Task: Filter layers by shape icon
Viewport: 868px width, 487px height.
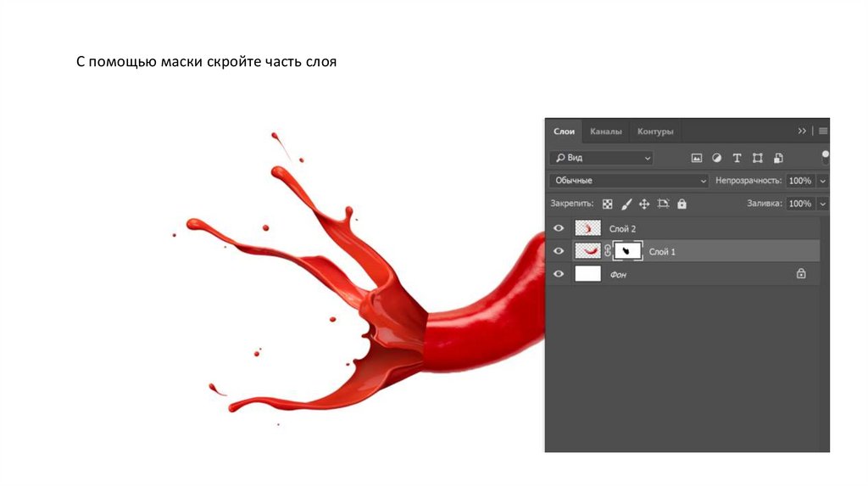Action: (757, 158)
